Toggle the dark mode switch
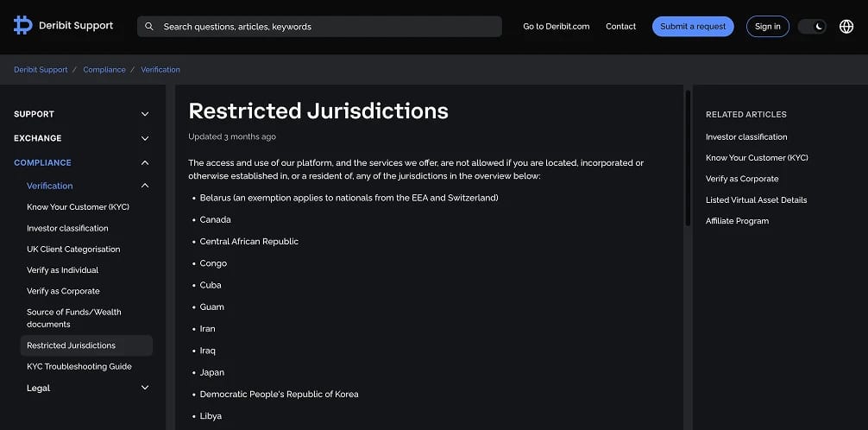 click(812, 27)
